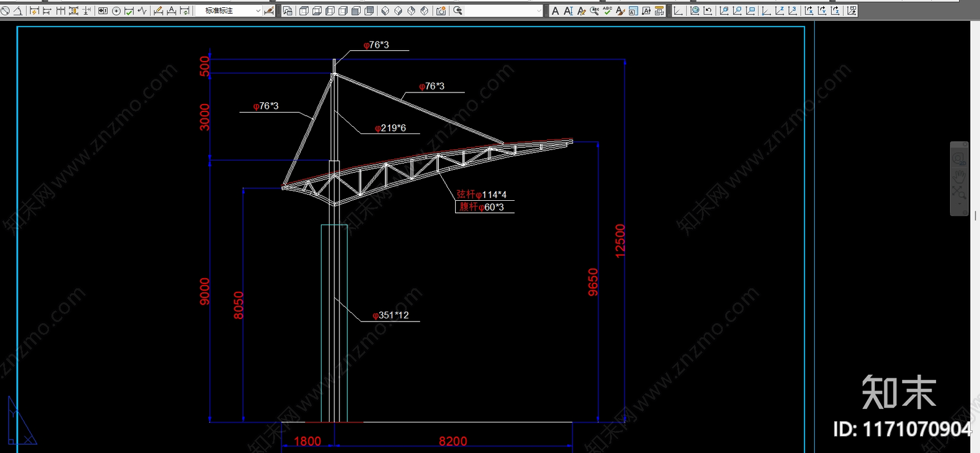Click the Create Camera icon
Image resolution: width=980 pixels, height=453 pixels.
click(x=441, y=10)
